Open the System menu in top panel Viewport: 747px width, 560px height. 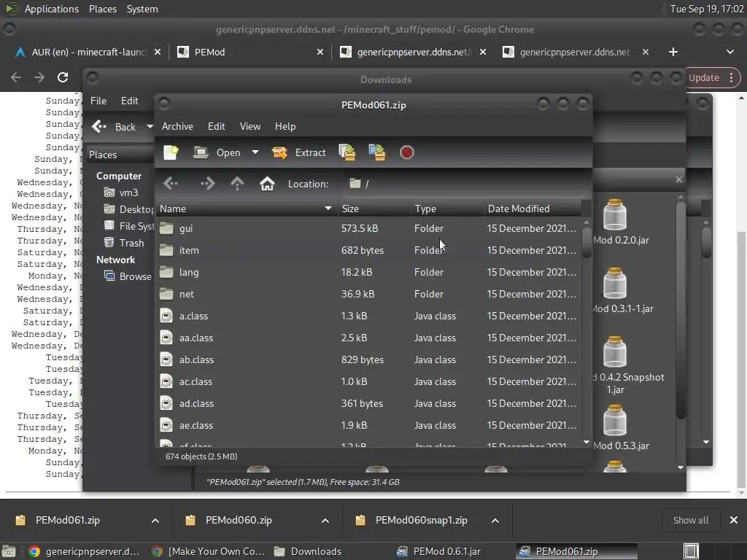pos(142,9)
